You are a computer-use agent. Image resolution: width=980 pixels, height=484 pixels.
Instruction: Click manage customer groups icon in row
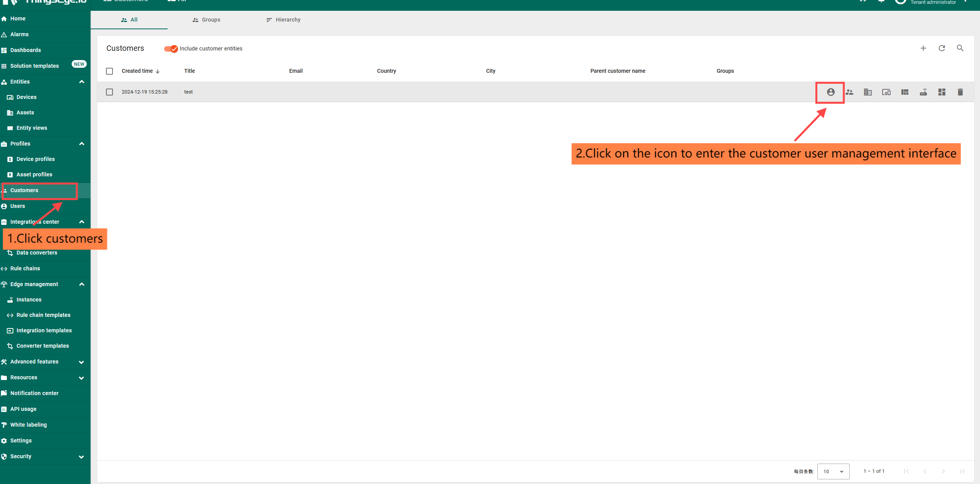pos(849,92)
